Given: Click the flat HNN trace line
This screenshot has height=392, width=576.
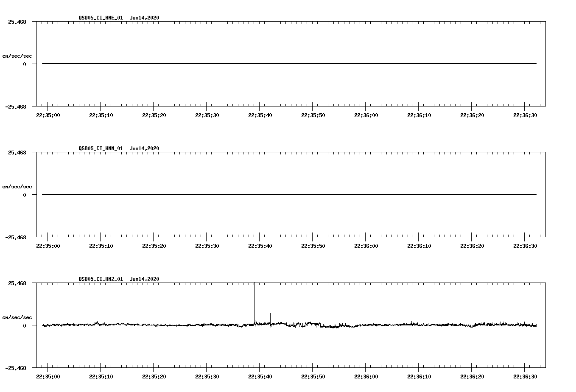Looking at the screenshot, I should (289, 194).
